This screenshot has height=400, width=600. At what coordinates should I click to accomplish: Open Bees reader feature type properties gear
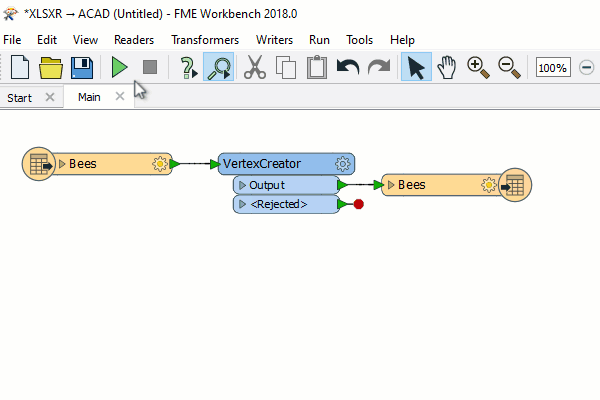click(160, 164)
